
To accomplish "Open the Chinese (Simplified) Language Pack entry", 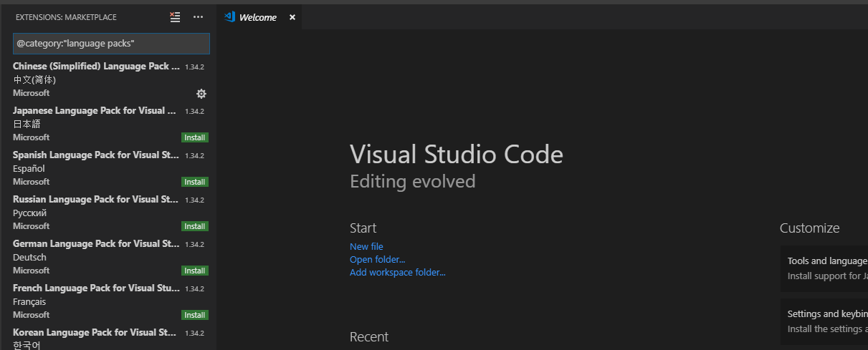I will pyautogui.click(x=108, y=79).
